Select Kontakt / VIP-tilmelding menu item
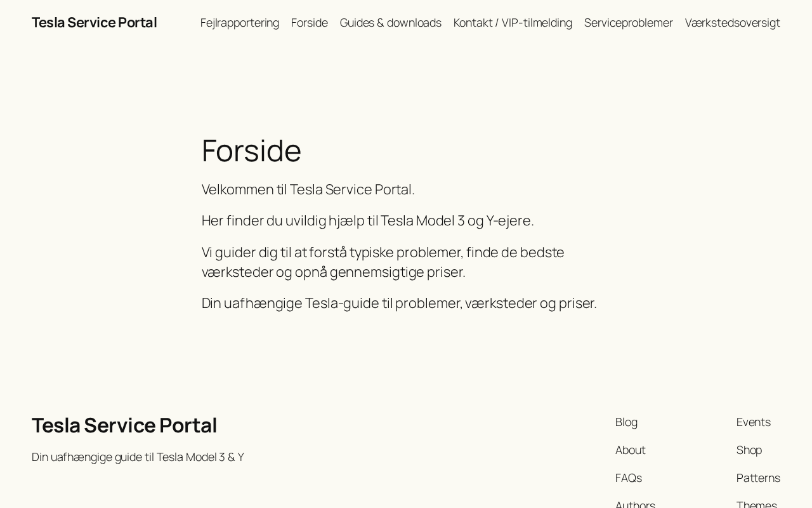 tap(513, 23)
